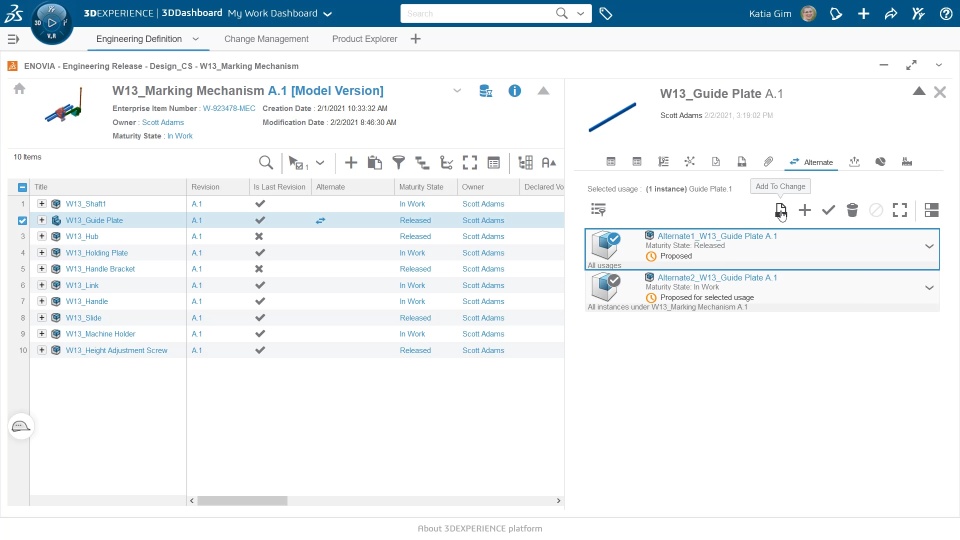Open the W13_Height Adjustment Screw link
The image size is (960, 540).
(116, 351)
